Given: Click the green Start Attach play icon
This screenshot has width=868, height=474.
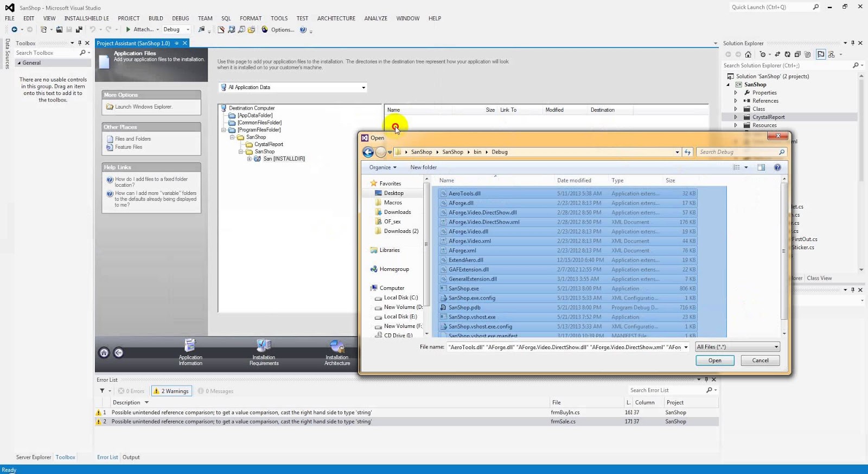Looking at the screenshot, I should pyautogui.click(x=128, y=29).
